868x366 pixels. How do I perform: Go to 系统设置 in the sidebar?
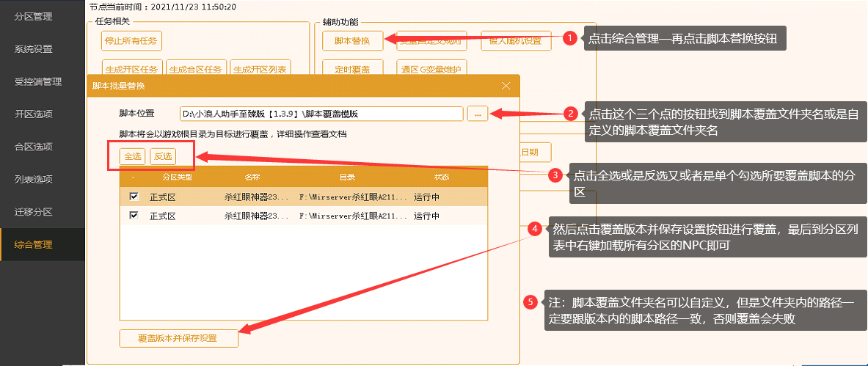point(34,49)
